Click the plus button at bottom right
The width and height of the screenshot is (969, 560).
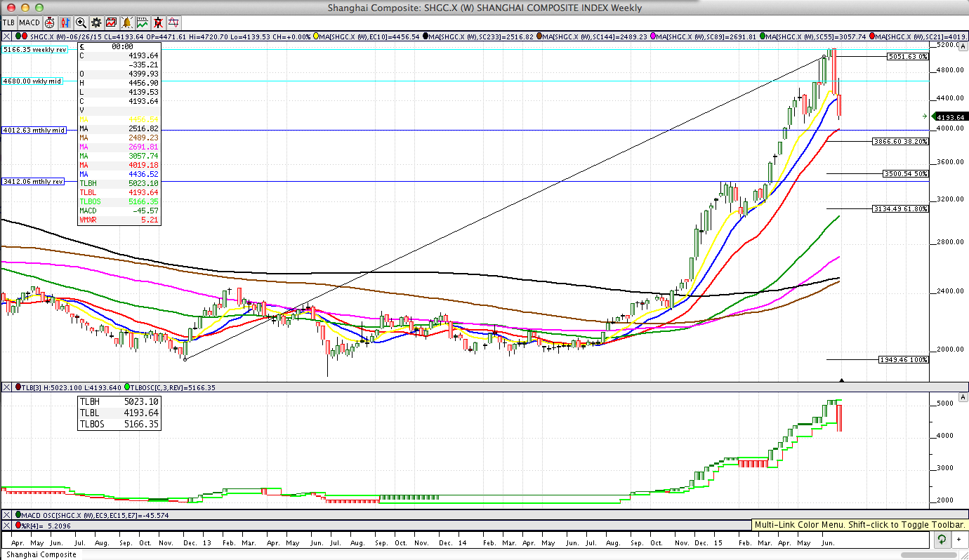pyautogui.click(x=958, y=540)
